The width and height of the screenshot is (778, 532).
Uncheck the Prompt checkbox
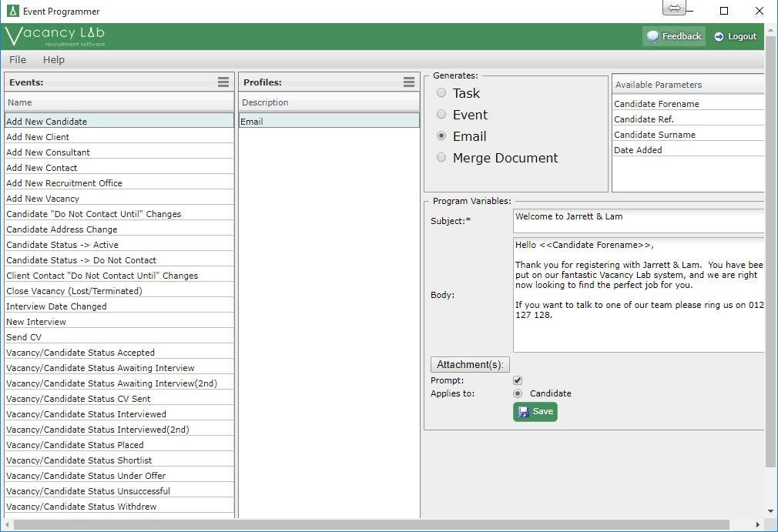point(517,380)
